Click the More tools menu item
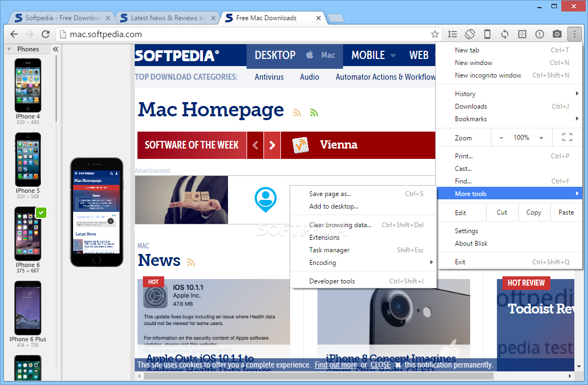Screen dimensions: 588x385 point(509,193)
